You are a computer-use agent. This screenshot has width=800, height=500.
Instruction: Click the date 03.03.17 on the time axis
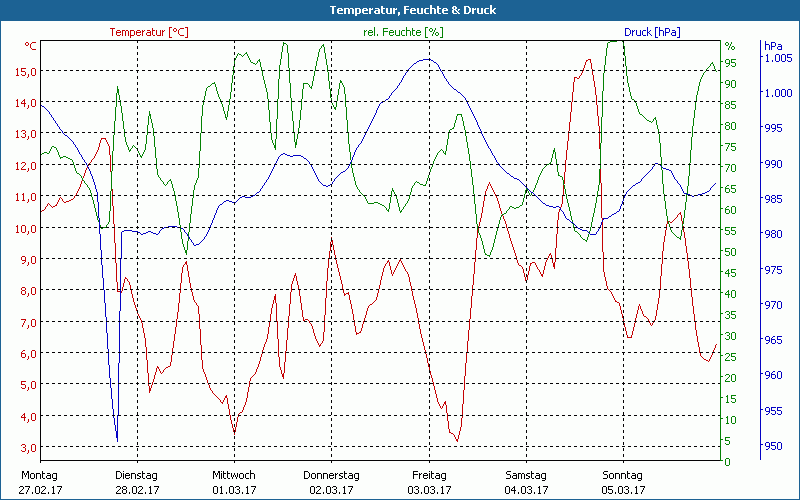(x=429, y=490)
